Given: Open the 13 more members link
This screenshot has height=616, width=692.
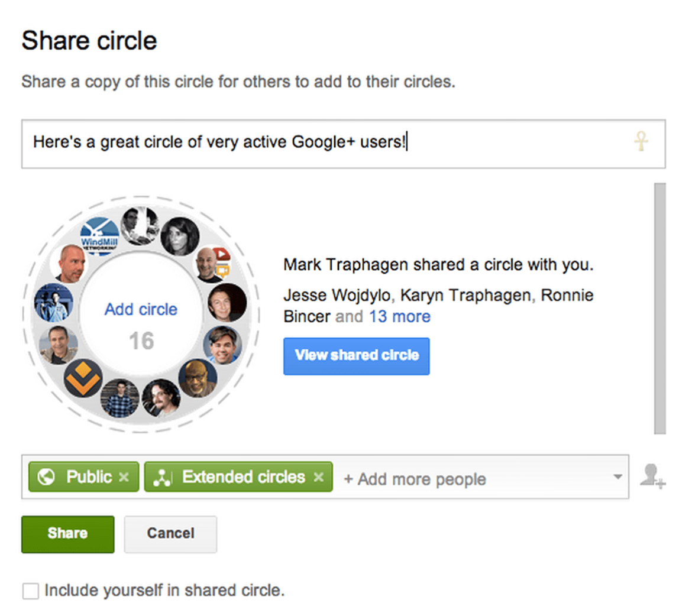Looking at the screenshot, I should click(x=400, y=316).
